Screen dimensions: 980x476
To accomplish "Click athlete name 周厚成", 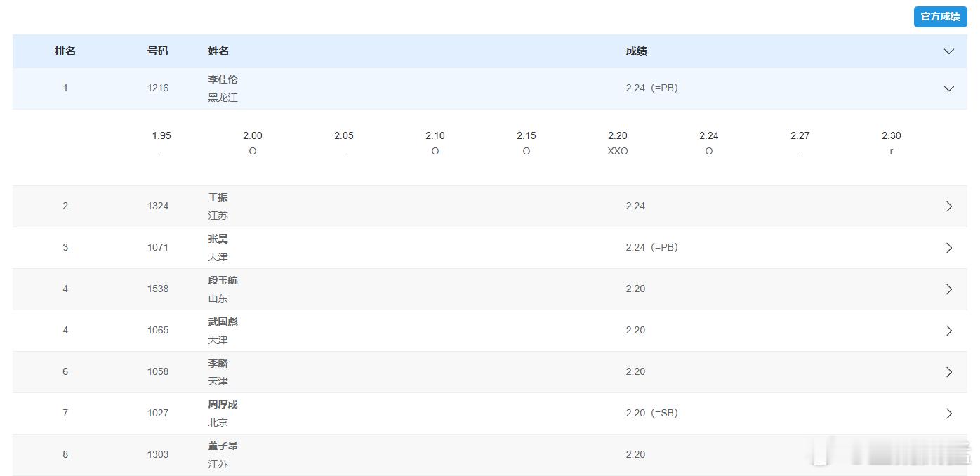I will (x=223, y=404).
